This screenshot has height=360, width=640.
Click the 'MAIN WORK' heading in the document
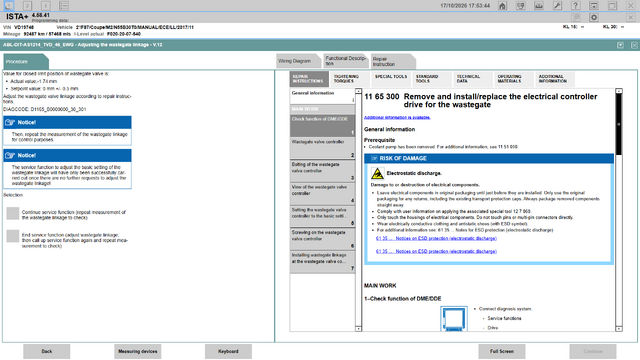tap(380, 286)
